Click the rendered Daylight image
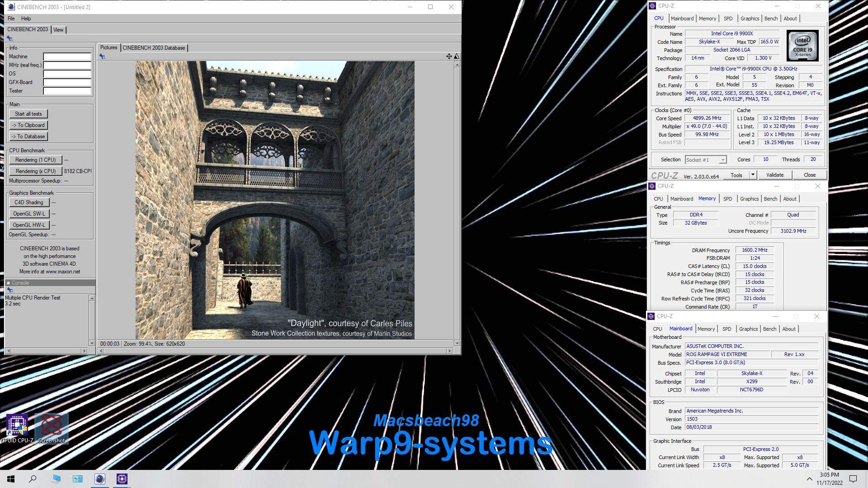This screenshot has height=488, width=868. (275, 200)
